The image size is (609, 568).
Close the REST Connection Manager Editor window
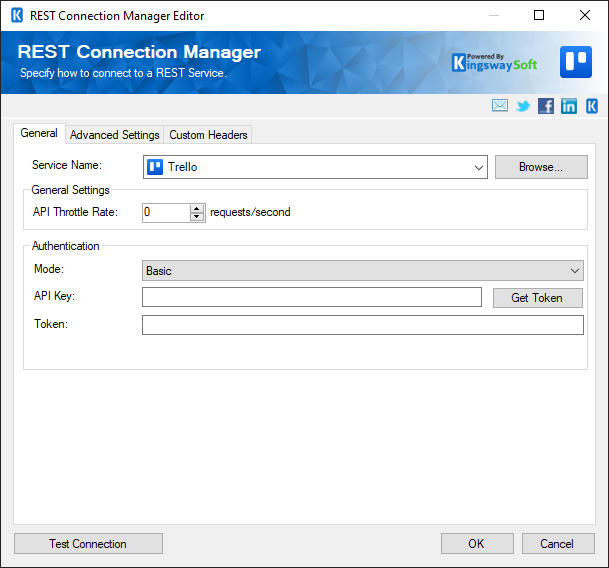(x=585, y=15)
